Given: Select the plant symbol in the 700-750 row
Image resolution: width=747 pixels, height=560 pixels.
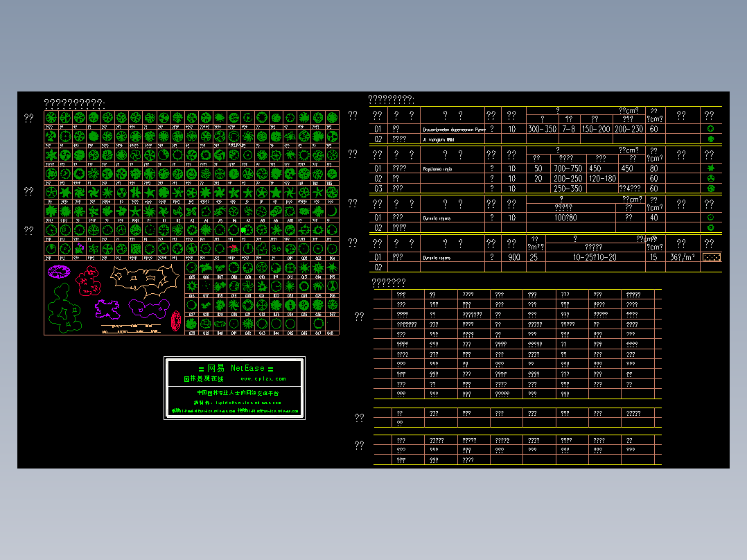Looking at the screenshot, I should 711,168.
